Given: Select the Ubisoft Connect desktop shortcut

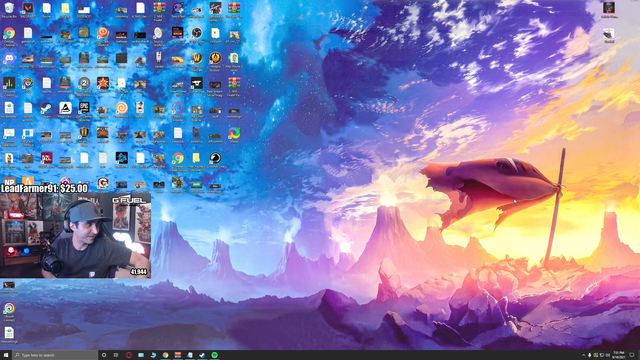Looking at the screenshot, I should pos(9,311).
